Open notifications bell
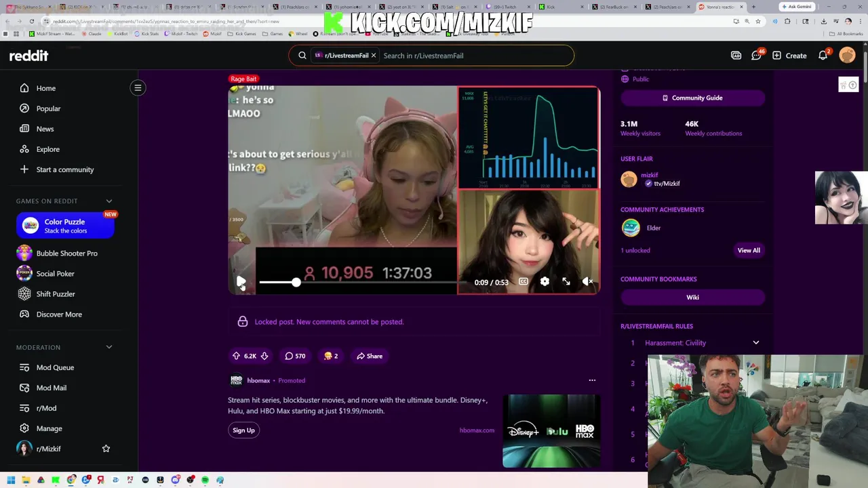The image size is (868, 488). coord(823,56)
